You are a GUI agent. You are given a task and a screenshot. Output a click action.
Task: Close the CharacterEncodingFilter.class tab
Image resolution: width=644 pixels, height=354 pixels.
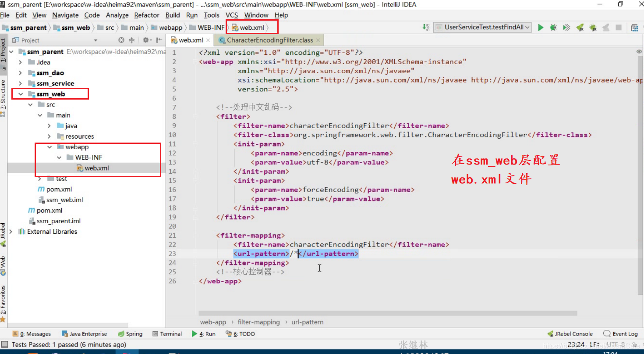point(318,40)
